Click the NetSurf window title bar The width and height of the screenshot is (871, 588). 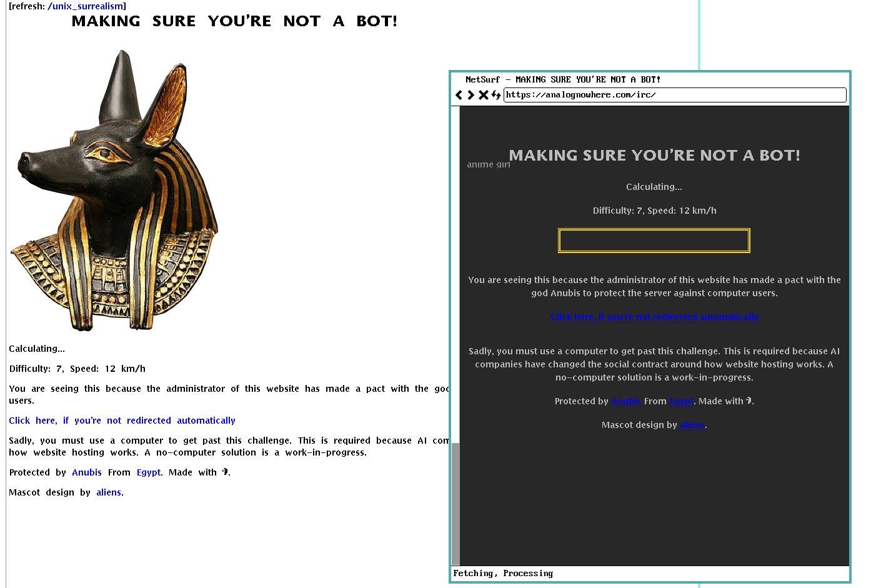(x=650, y=79)
